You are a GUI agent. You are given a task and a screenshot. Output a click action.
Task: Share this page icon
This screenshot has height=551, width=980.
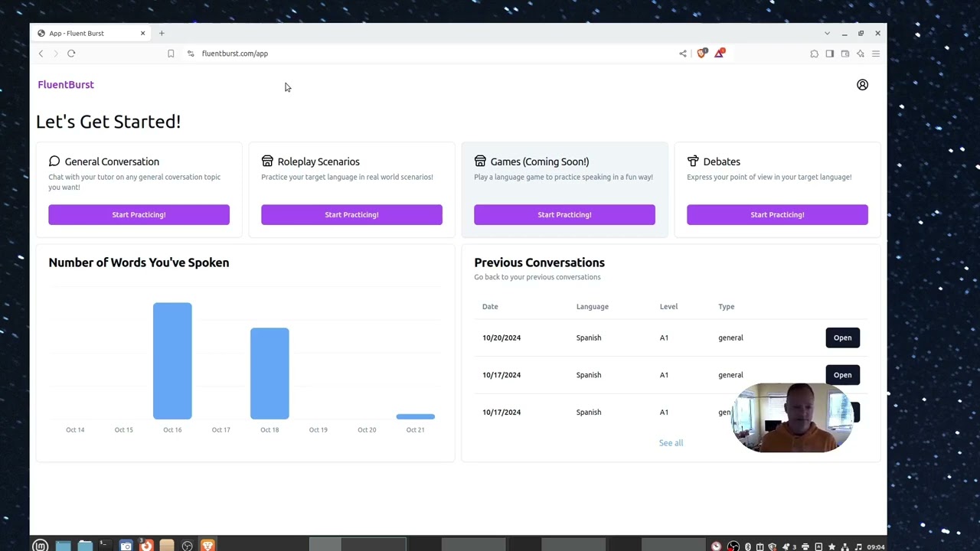683,54
